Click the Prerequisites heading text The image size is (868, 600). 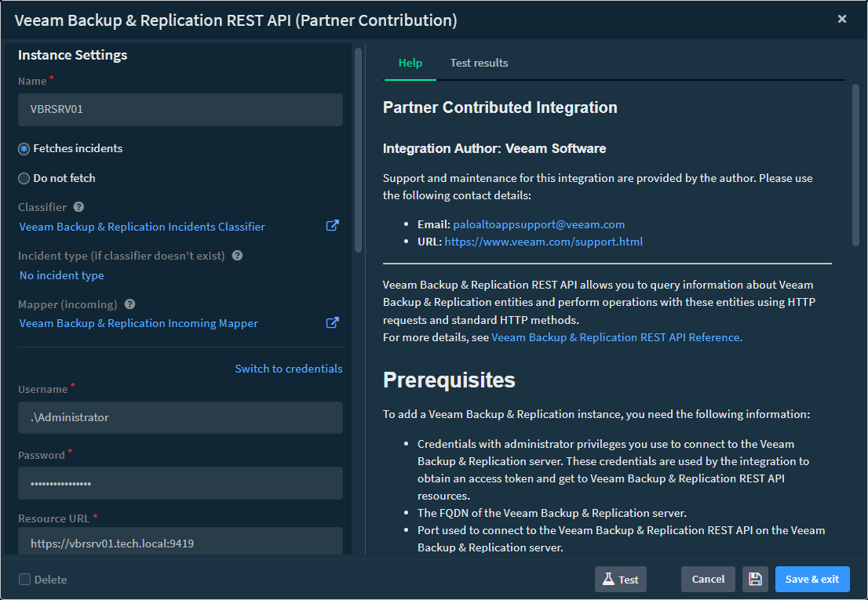[449, 380]
